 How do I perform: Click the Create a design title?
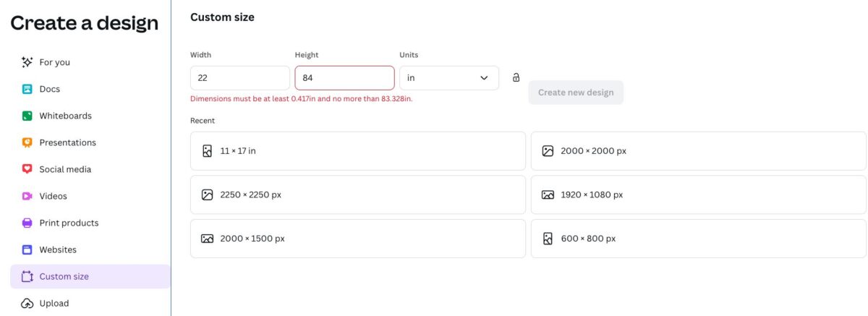(84, 23)
